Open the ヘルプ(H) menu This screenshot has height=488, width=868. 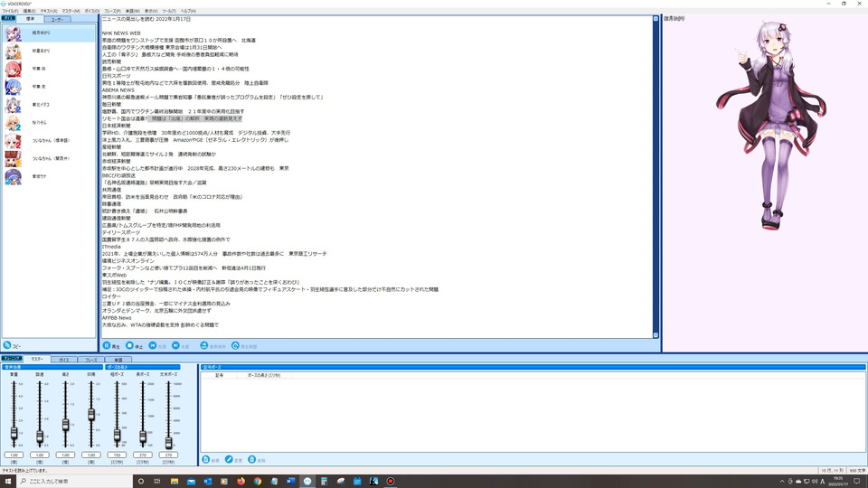[x=188, y=11]
